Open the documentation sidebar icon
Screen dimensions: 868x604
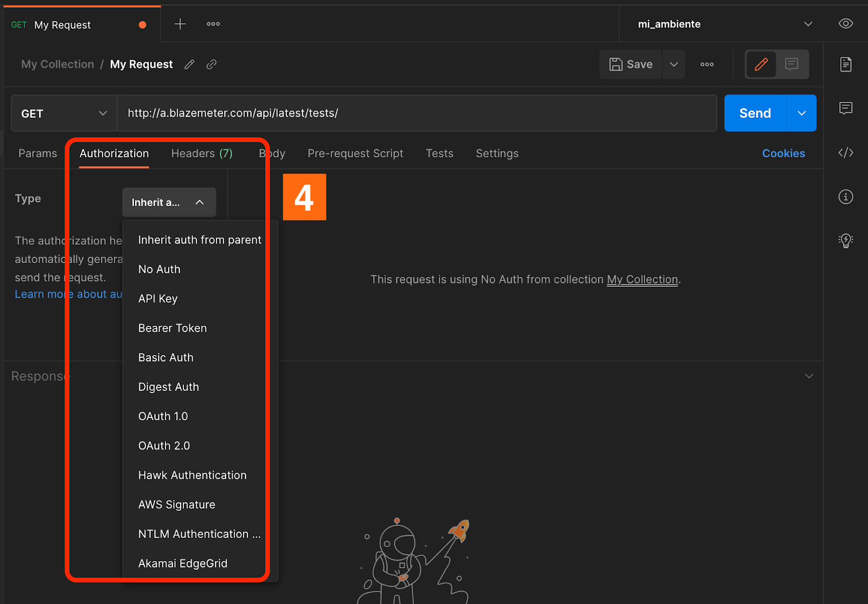(x=845, y=65)
